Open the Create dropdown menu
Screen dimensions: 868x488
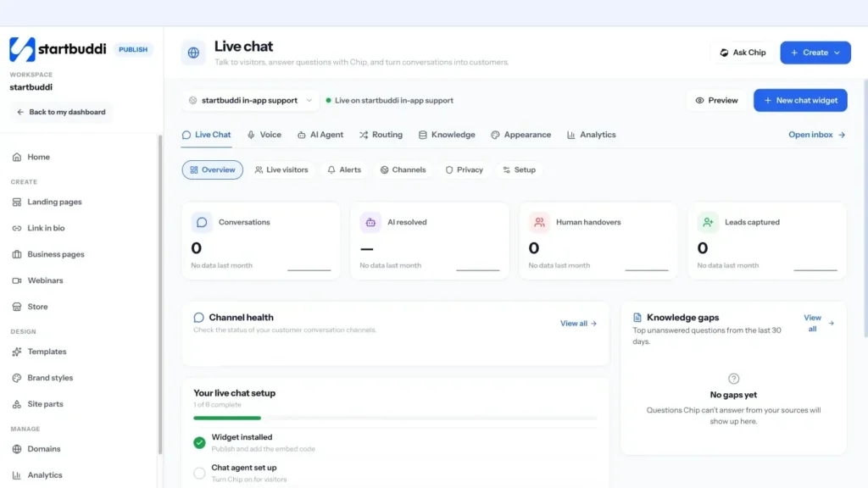click(815, 53)
